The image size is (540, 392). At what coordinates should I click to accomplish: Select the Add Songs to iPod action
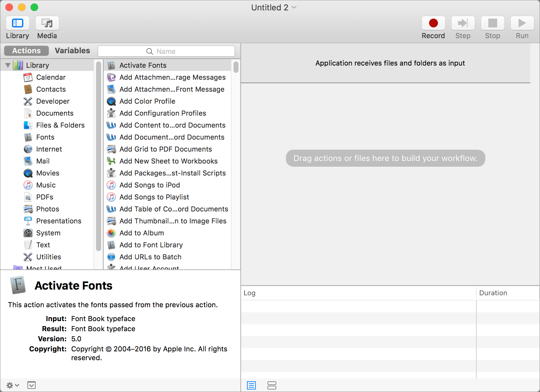(x=150, y=185)
